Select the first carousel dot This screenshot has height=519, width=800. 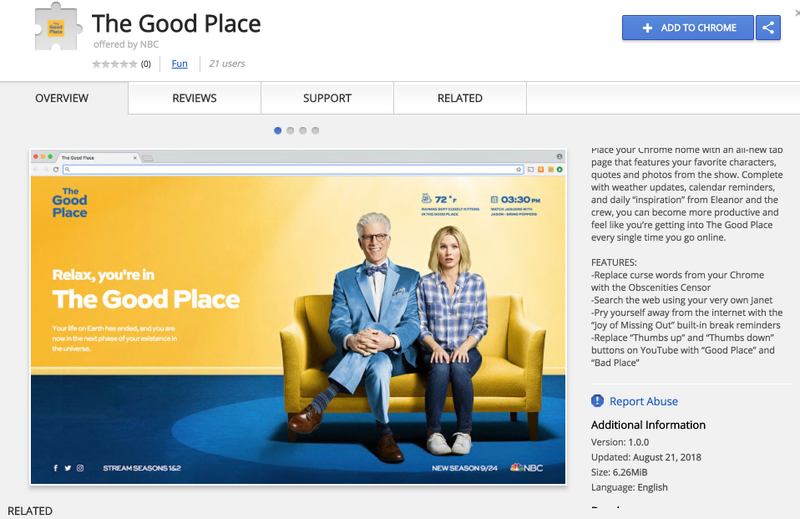pos(278,131)
